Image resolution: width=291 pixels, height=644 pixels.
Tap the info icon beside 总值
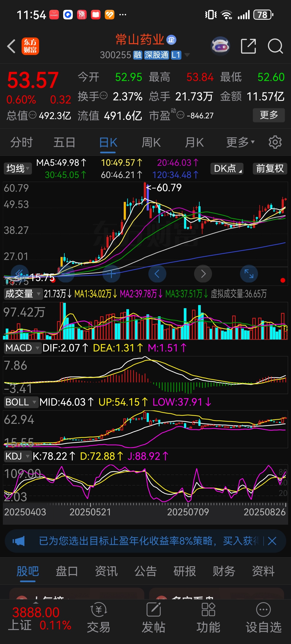[x=33, y=115]
